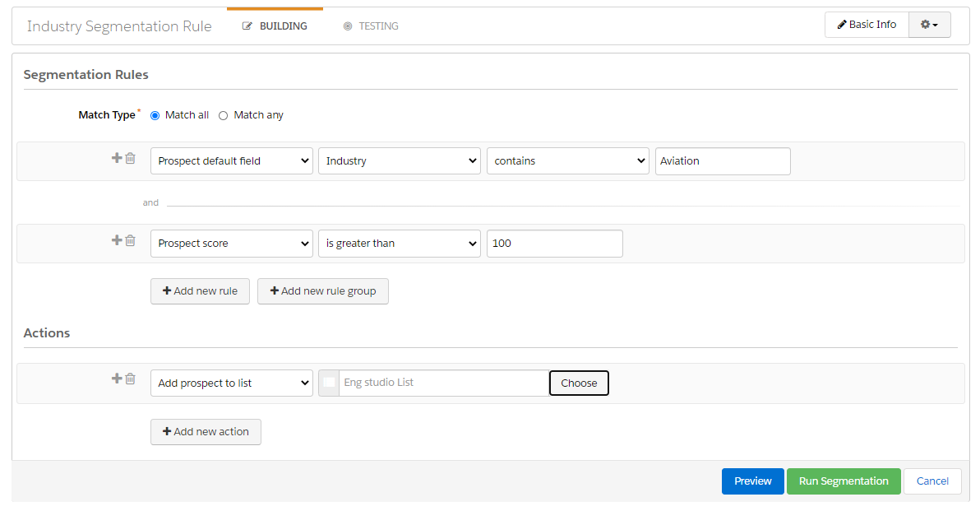Click the Add new rule group button
Screen dimensions: 980x511
[x=322, y=290]
